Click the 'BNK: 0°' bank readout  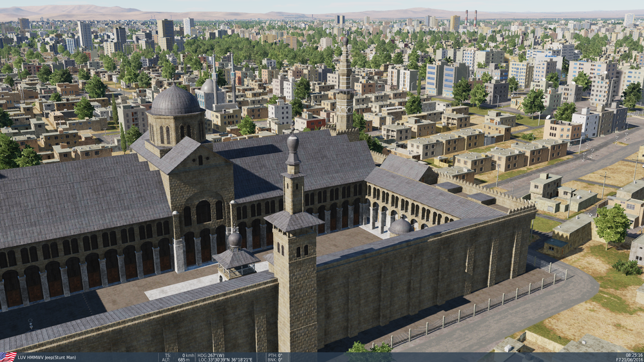click(275, 360)
